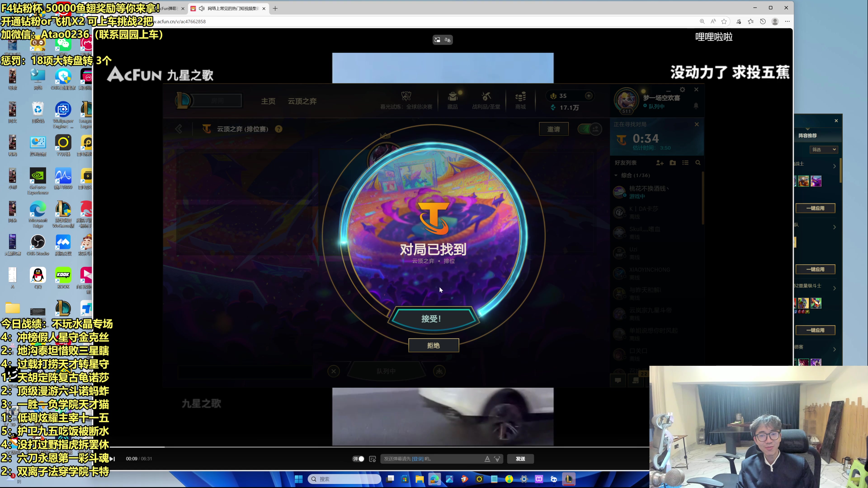Toggle the open party switch beside 邀请
This screenshot has width=868, height=488.
pos(590,129)
